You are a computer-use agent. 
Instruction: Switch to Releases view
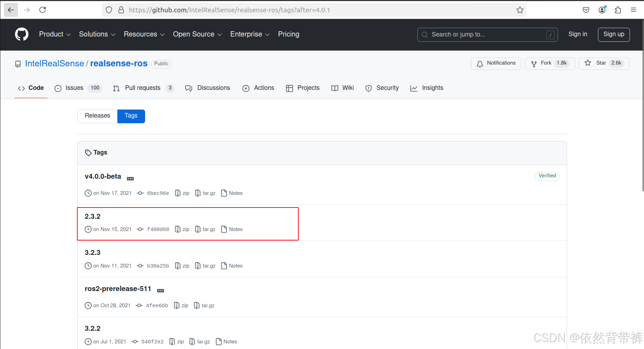coord(97,116)
